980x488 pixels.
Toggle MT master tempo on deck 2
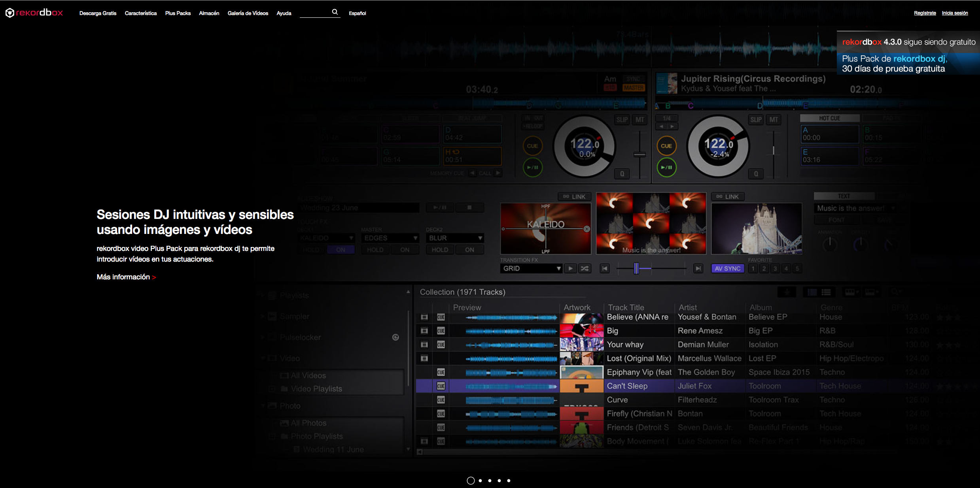774,120
